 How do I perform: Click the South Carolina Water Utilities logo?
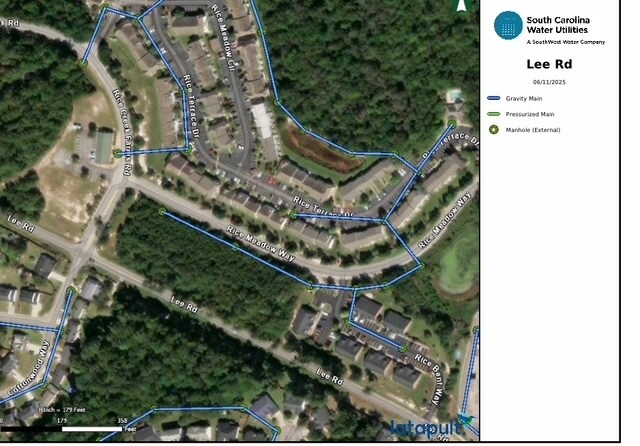click(508, 25)
